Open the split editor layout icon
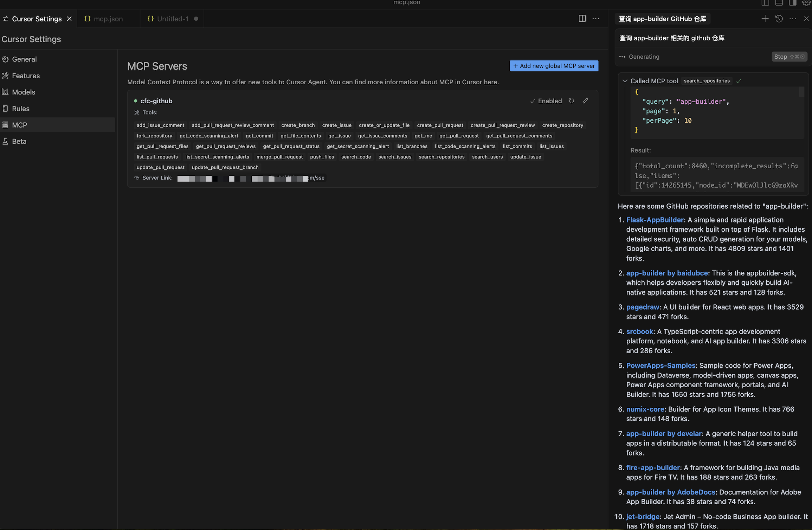 [582, 19]
